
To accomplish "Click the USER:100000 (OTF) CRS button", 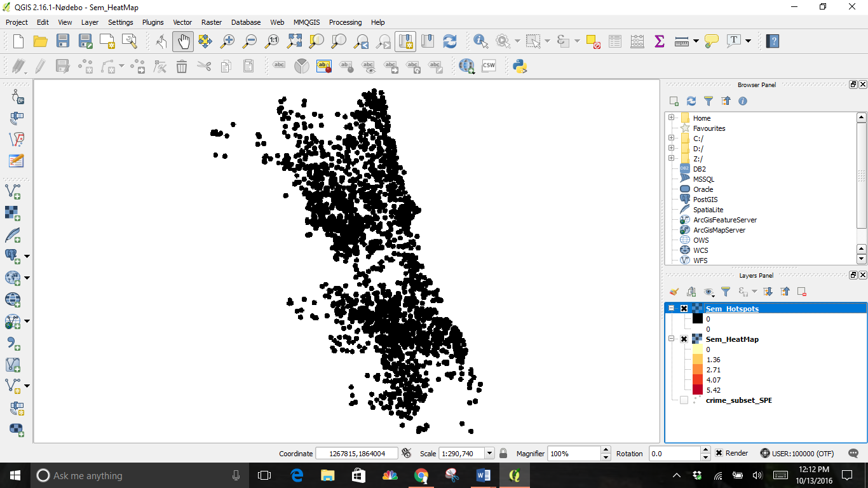I will pos(797,453).
